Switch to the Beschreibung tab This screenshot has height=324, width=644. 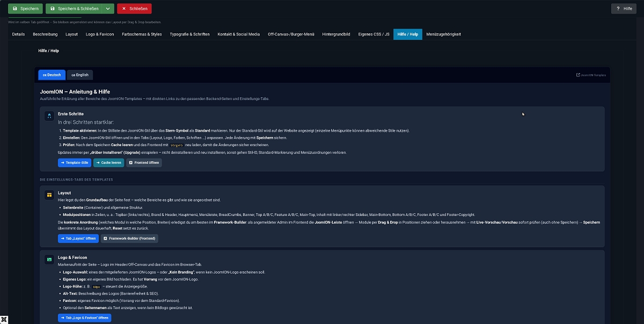(x=45, y=34)
